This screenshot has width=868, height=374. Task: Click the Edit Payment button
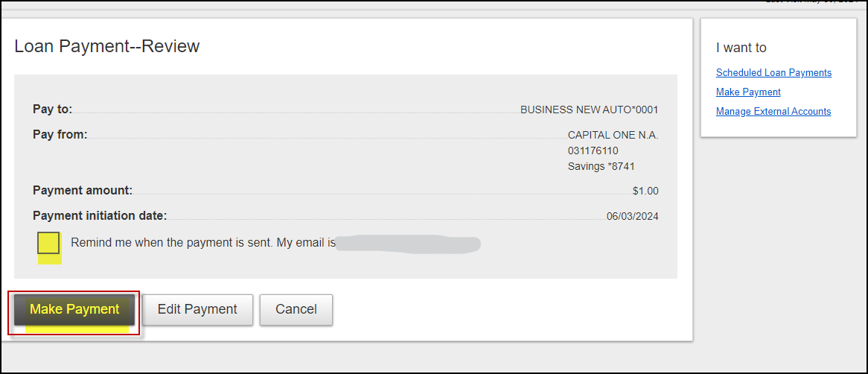[197, 309]
